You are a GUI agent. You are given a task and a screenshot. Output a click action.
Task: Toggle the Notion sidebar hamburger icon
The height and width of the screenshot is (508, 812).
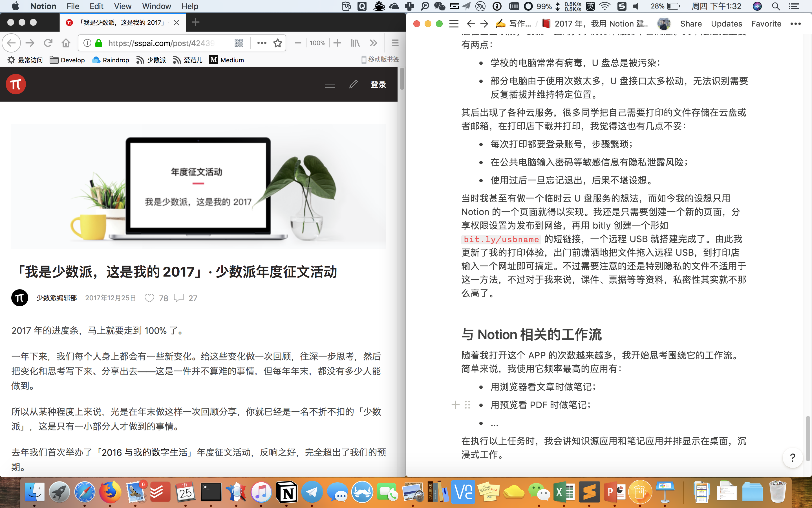pyautogui.click(x=454, y=24)
